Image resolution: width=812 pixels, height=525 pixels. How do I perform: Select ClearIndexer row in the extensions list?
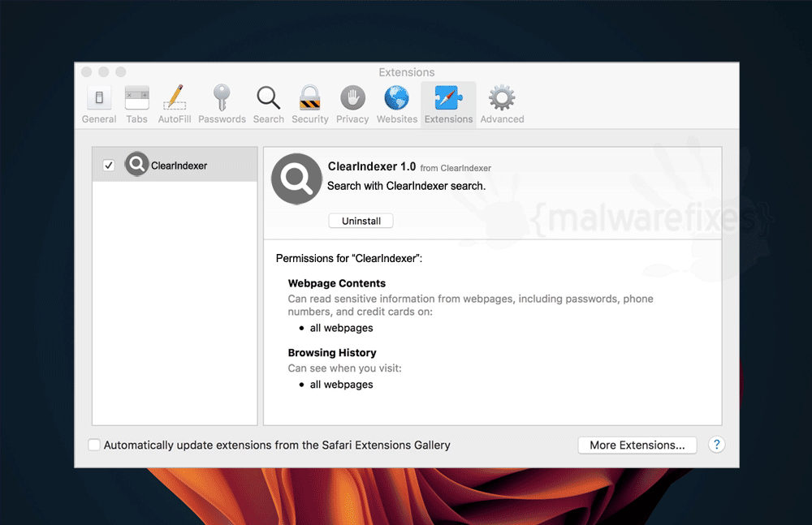(x=175, y=165)
